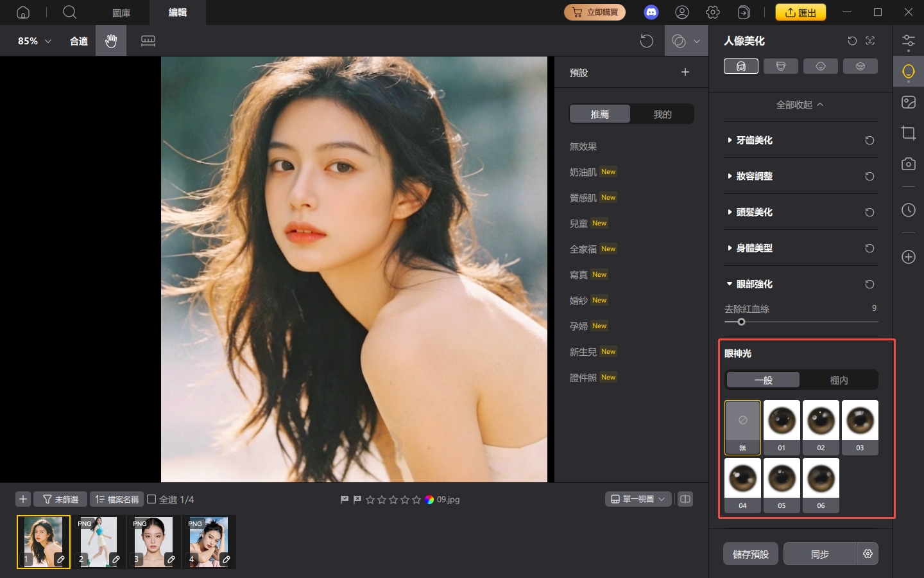
Task: Click the reset icon for 眼部強化
Action: pos(869,284)
